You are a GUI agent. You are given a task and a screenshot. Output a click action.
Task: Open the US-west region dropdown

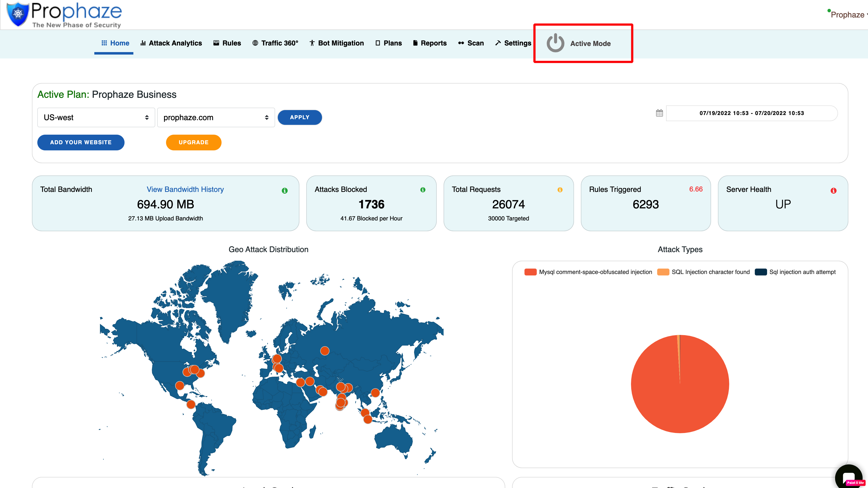[x=96, y=118]
